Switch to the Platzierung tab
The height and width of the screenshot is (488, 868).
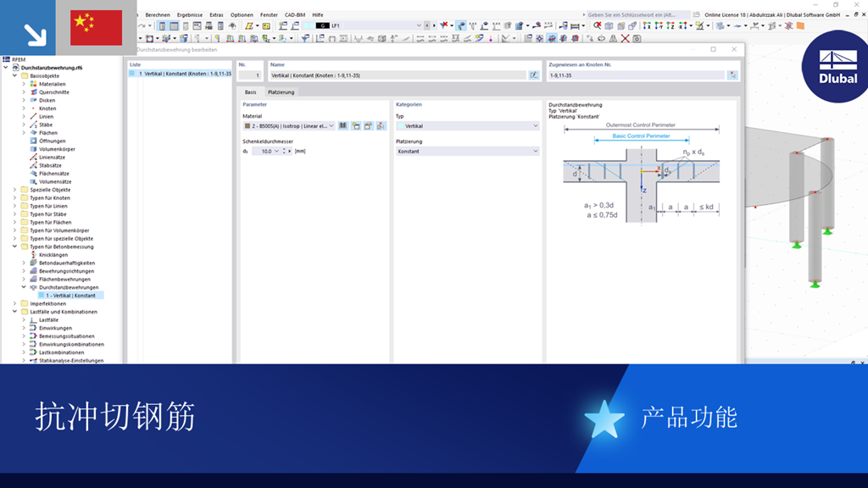(281, 91)
